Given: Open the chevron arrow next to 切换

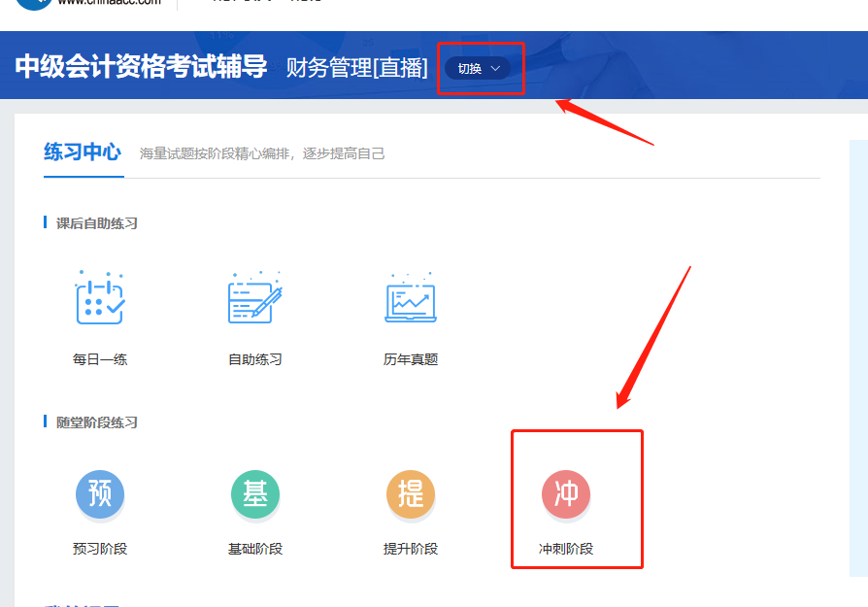Looking at the screenshot, I should (x=496, y=69).
